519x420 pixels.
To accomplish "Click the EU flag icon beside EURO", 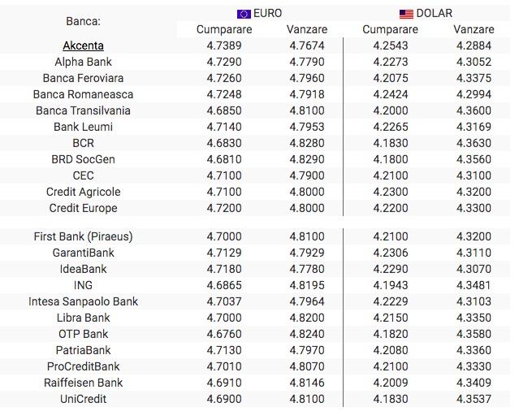I will coord(244,14).
